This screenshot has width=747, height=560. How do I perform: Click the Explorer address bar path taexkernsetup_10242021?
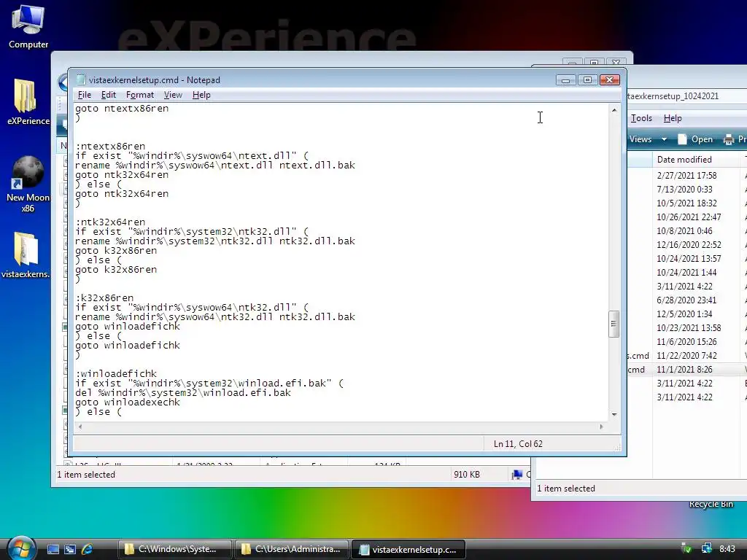click(x=673, y=96)
